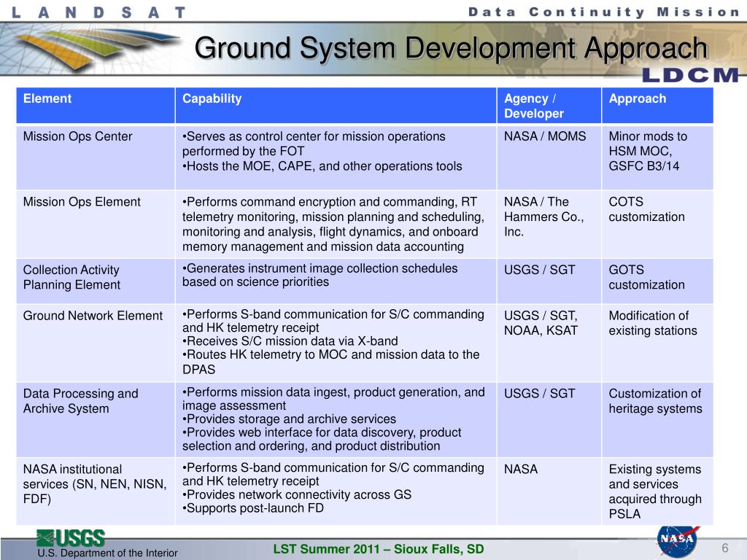This screenshot has height=560, width=747.
Task: Click the GOTS customization cell
Action: click(x=657, y=281)
